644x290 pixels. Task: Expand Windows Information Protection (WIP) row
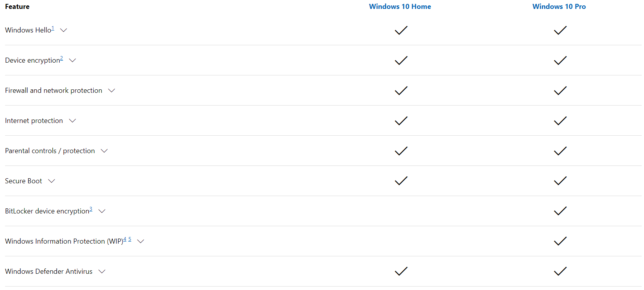click(x=141, y=241)
